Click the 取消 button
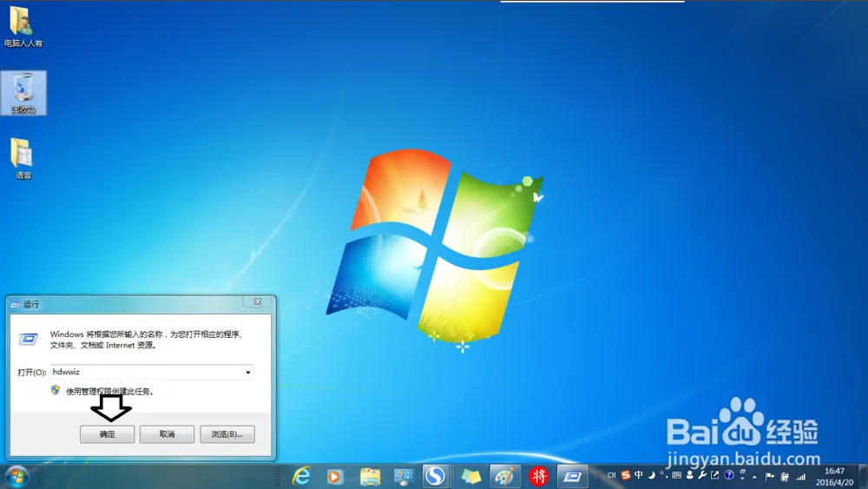Image resolution: width=868 pixels, height=489 pixels. click(167, 434)
